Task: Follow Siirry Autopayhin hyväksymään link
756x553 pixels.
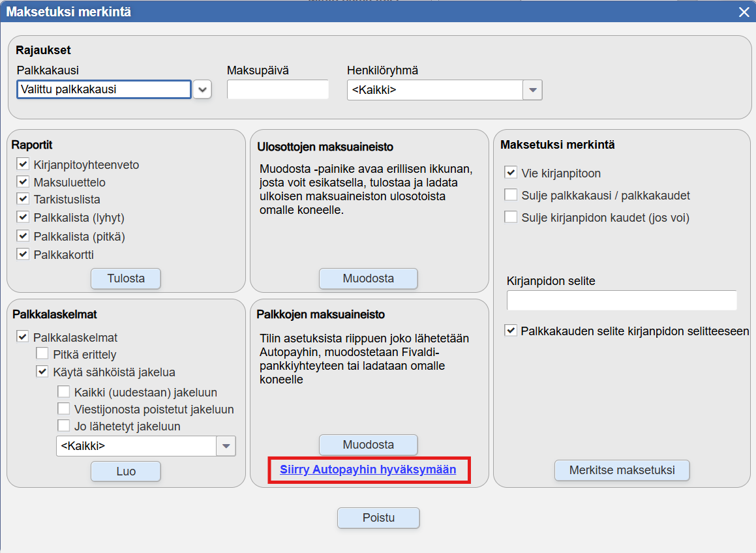Action: pyautogui.click(x=368, y=470)
